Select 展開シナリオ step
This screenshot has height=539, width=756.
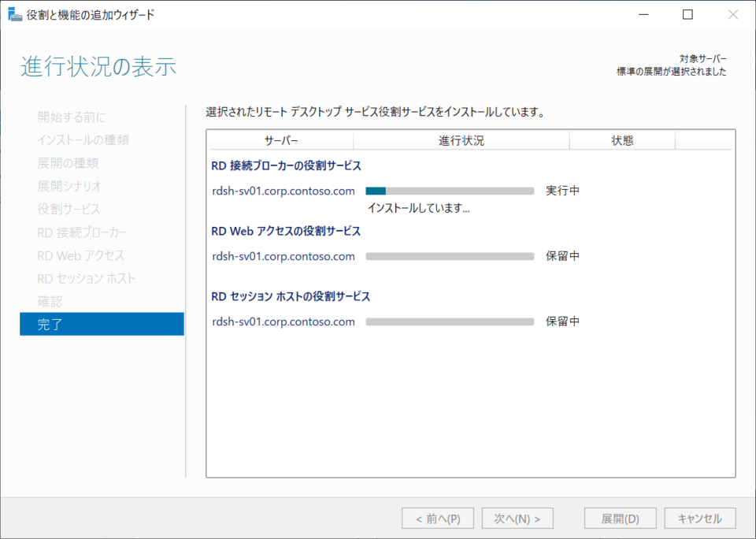pos(69,186)
